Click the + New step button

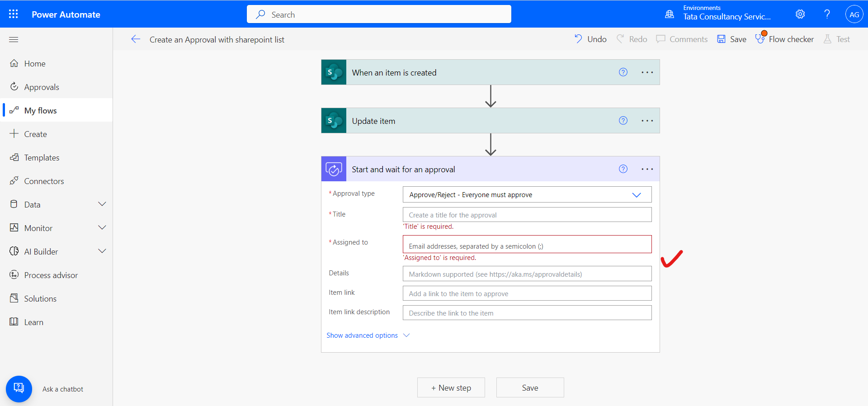click(x=451, y=388)
